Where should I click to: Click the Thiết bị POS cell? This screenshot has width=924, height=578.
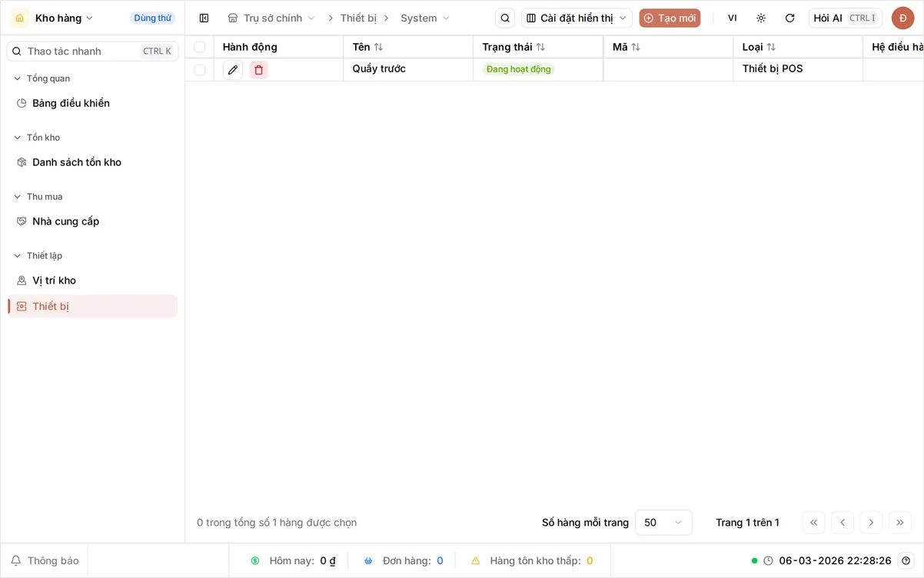798,69
